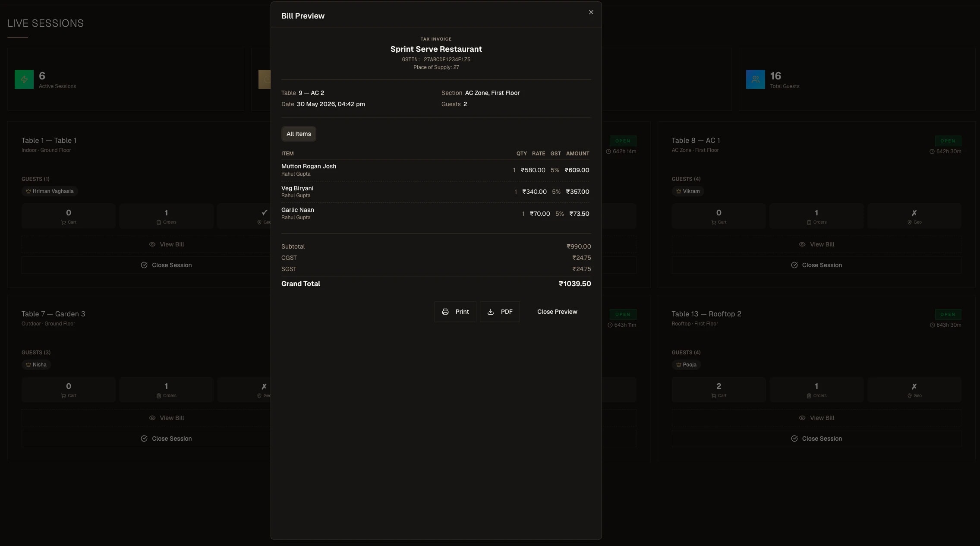This screenshot has width=980, height=546.
Task: Click Table 1 Cart count tile
Action: click(69, 216)
